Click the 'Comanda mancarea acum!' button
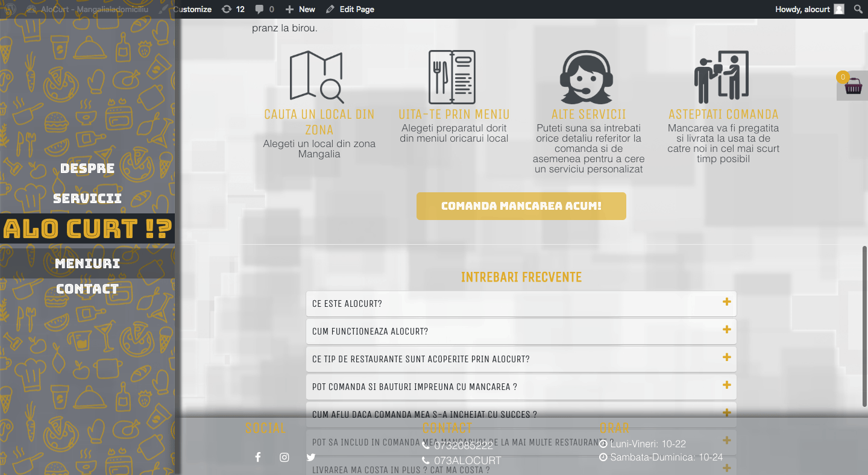Viewport: 868px width, 475px height. coord(521,206)
